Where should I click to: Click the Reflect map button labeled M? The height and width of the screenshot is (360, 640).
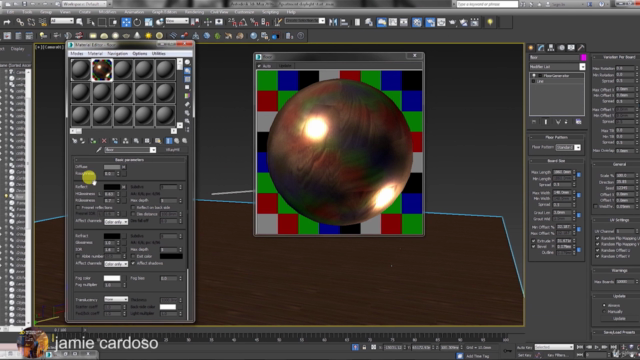click(x=124, y=187)
